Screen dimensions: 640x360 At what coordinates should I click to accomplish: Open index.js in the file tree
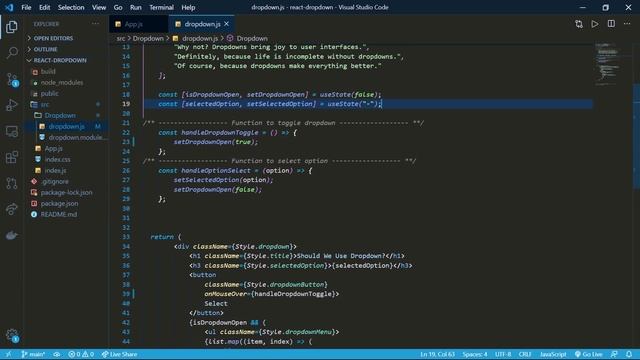pyautogui.click(x=56, y=171)
